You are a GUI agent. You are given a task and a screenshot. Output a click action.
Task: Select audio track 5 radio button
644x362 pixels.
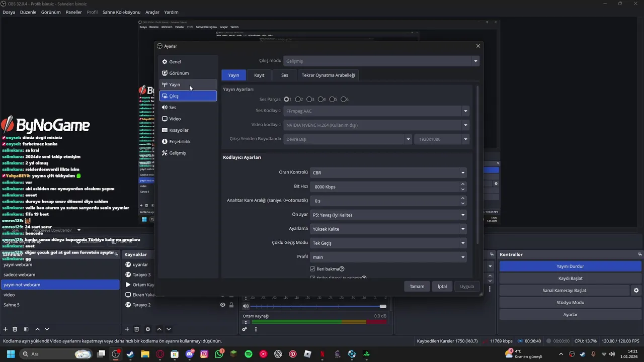click(x=333, y=100)
